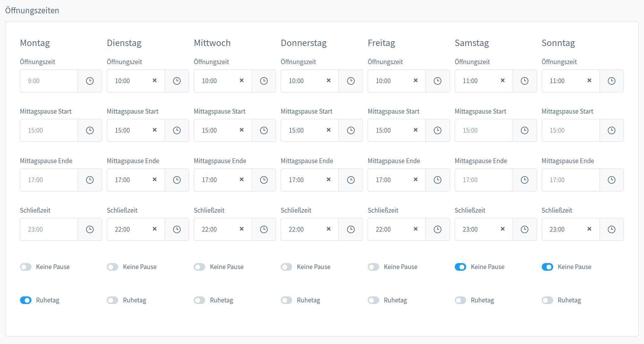Disable Keine Pause for Samstag
644x344 pixels.
460,267
